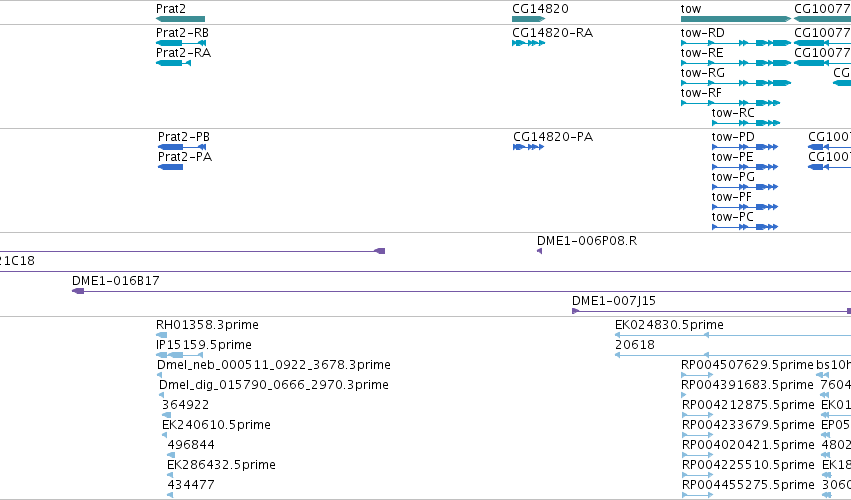Select the CG14820 gene label
The height and width of the screenshot is (500, 851).
(x=540, y=9)
